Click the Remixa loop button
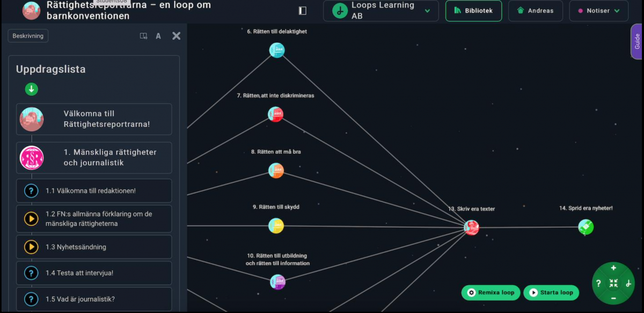 [491, 293]
